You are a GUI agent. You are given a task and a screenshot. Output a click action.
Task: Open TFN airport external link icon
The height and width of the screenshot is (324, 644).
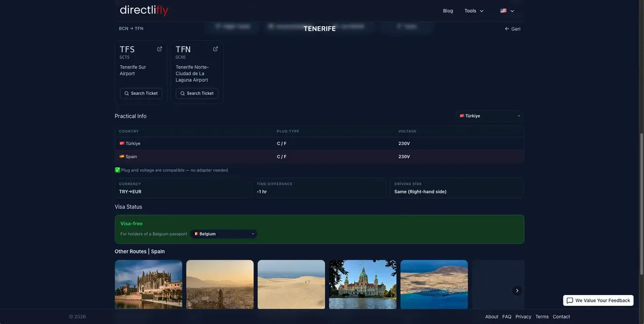tap(216, 49)
